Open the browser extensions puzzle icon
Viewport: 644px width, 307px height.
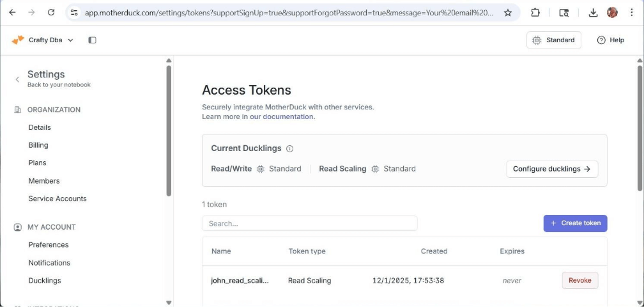click(x=535, y=12)
